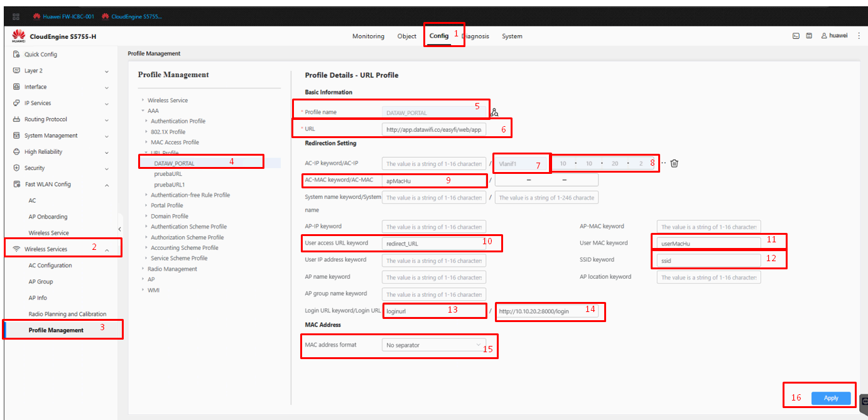This screenshot has height=420, width=868.
Task: Click the AP-MAC keyword input field
Action: coord(708,227)
